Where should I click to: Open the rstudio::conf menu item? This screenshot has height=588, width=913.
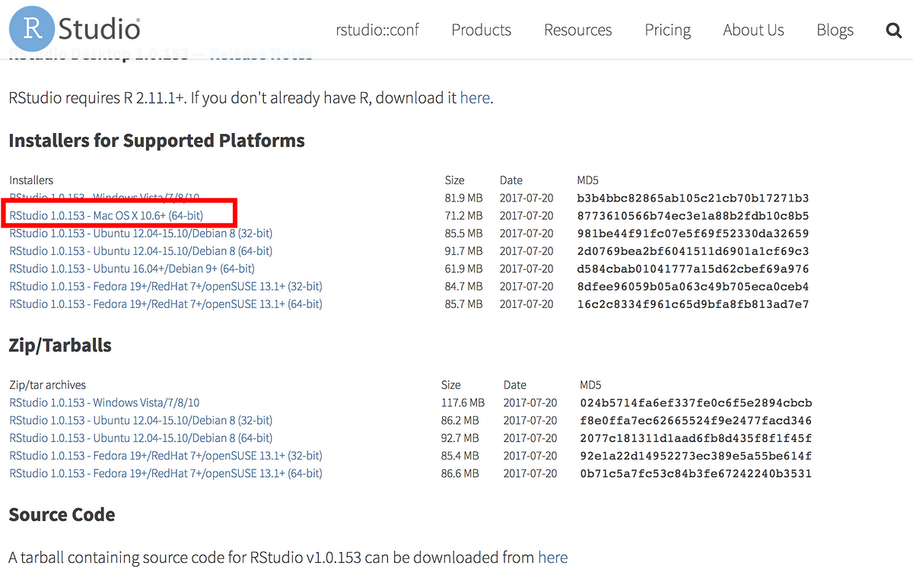(x=377, y=30)
